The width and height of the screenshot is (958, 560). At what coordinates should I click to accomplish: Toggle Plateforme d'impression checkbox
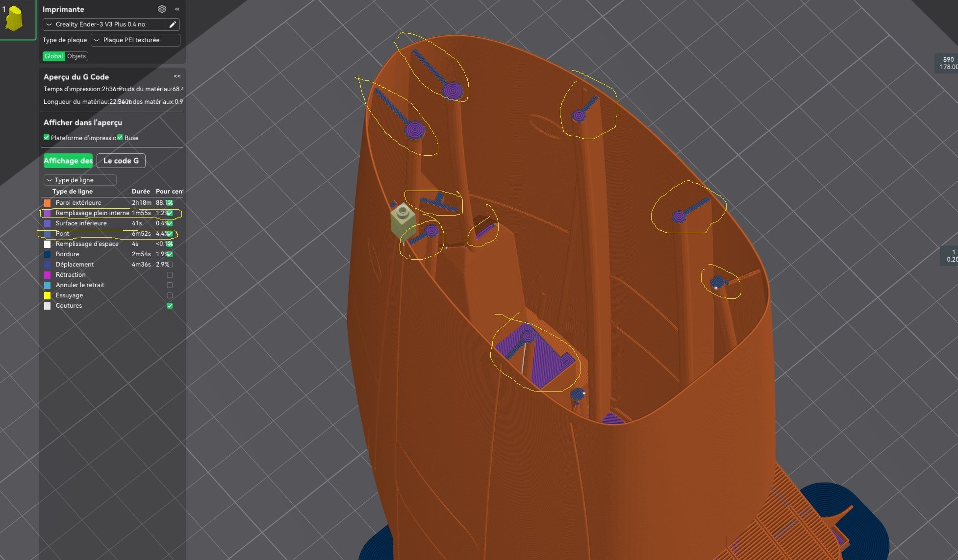(47, 138)
